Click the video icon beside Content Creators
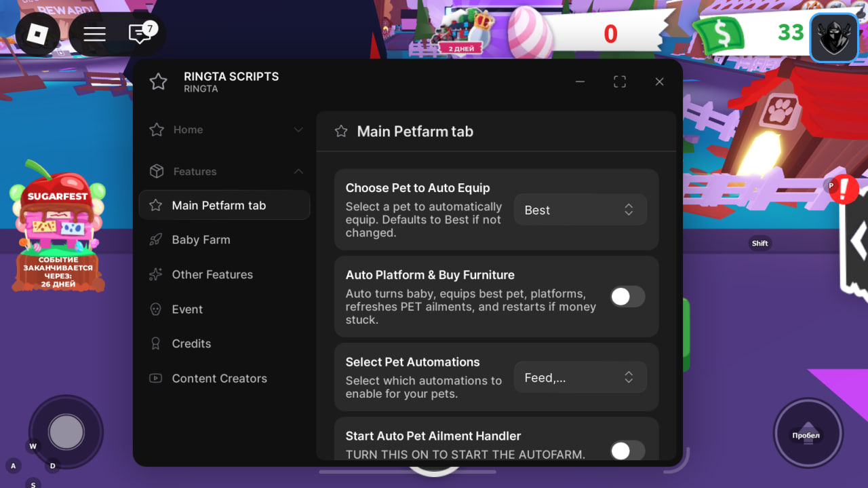This screenshot has width=868, height=488. (x=156, y=378)
